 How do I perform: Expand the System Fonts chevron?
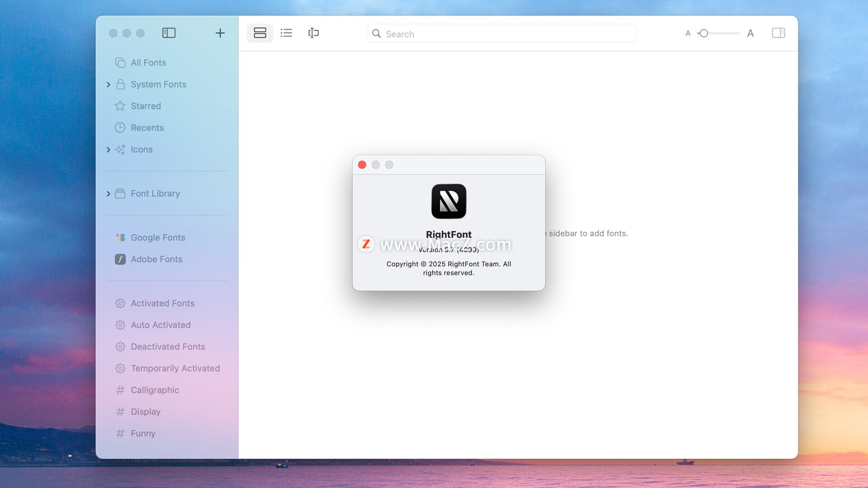108,84
